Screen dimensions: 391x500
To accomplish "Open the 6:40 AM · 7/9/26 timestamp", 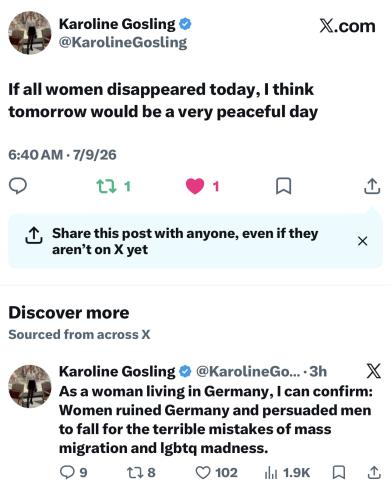I will [62, 155].
